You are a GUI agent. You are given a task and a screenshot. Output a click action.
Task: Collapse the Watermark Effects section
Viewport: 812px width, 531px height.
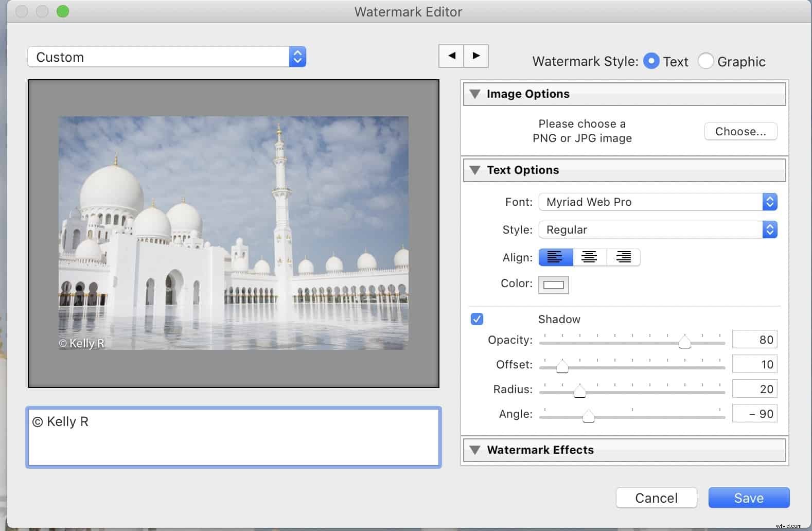[x=475, y=450]
